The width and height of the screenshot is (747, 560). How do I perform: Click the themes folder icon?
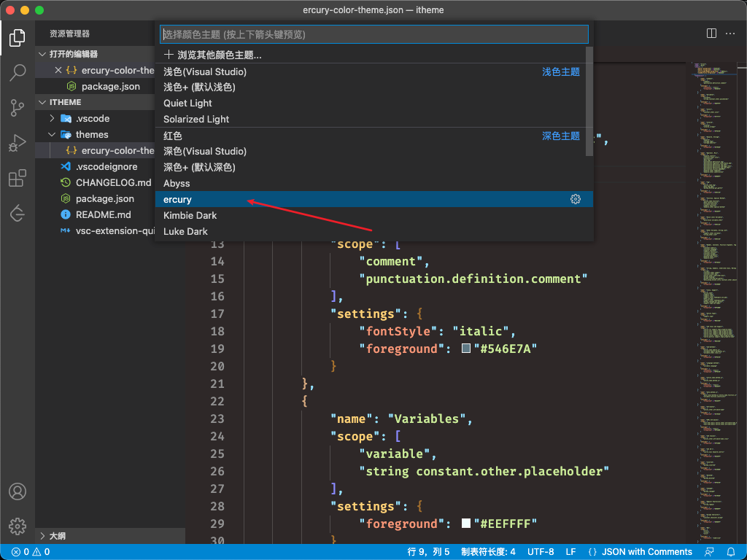tap(66, 134)
